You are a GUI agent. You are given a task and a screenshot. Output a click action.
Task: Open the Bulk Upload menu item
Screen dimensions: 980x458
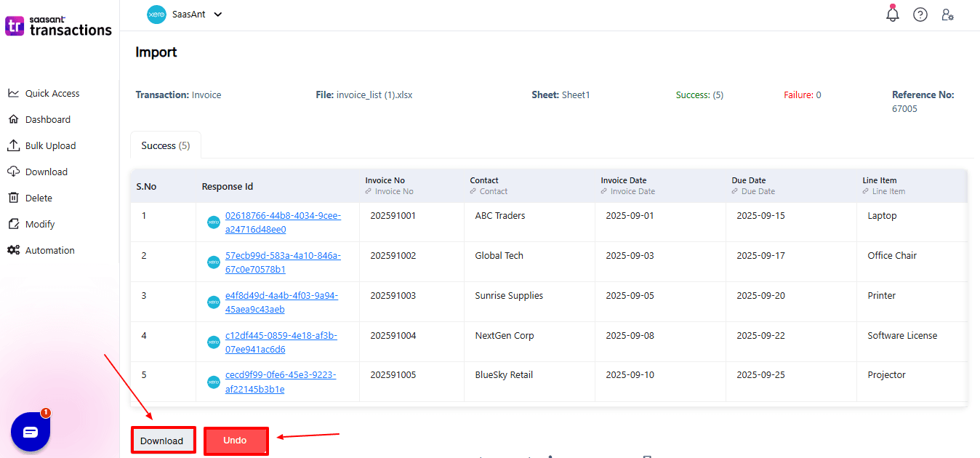pyautogui.click(x=50, y=145)
